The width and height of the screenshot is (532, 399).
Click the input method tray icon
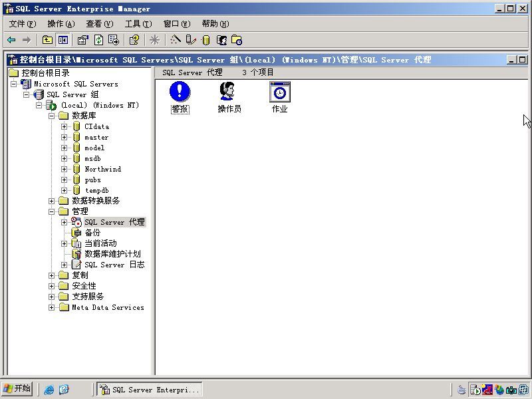pyautogui.click(x=462, y=390)
